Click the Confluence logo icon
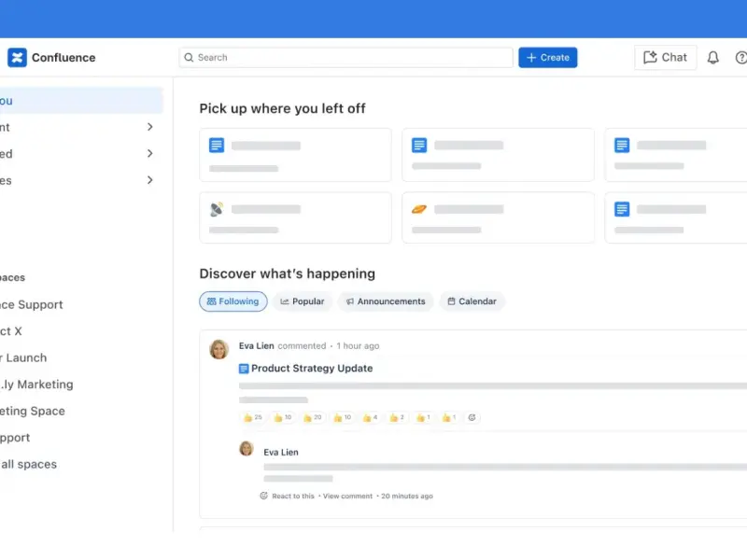Image resolution: width=747 pixels, height=560 pixels. (17, 58)
